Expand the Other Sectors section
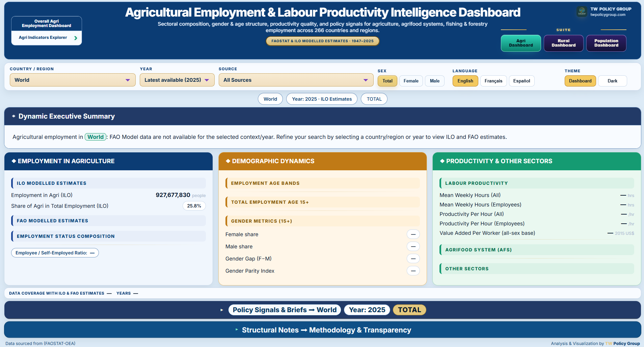The image size is (644, 347). 537,269
